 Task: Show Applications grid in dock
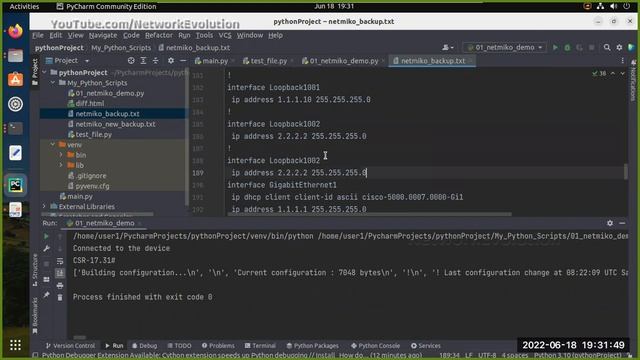16,345
